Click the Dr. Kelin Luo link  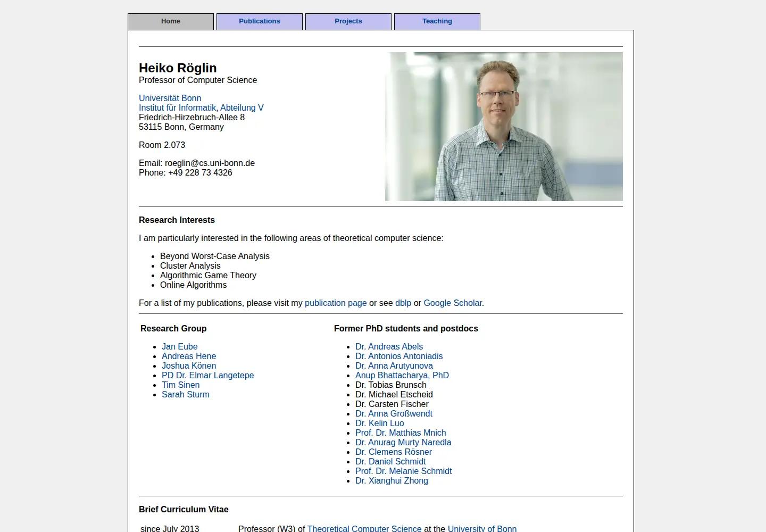point(379,423)
